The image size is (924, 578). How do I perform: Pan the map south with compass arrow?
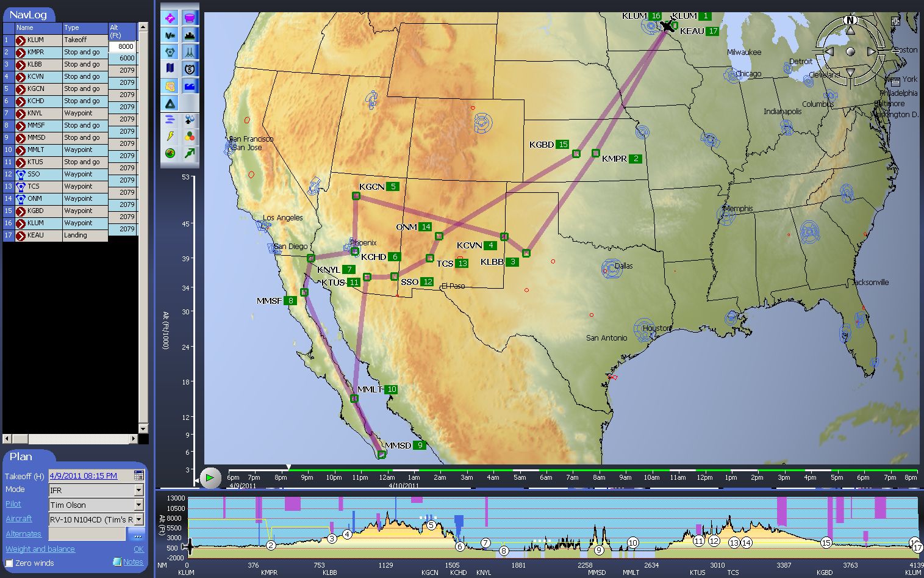850,73
